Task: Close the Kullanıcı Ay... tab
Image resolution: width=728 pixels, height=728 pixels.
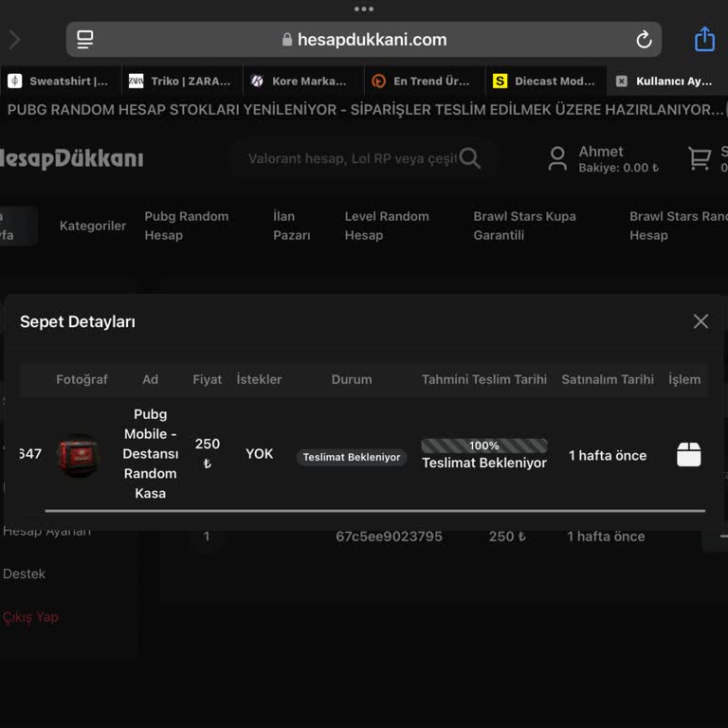Action: 621,82
